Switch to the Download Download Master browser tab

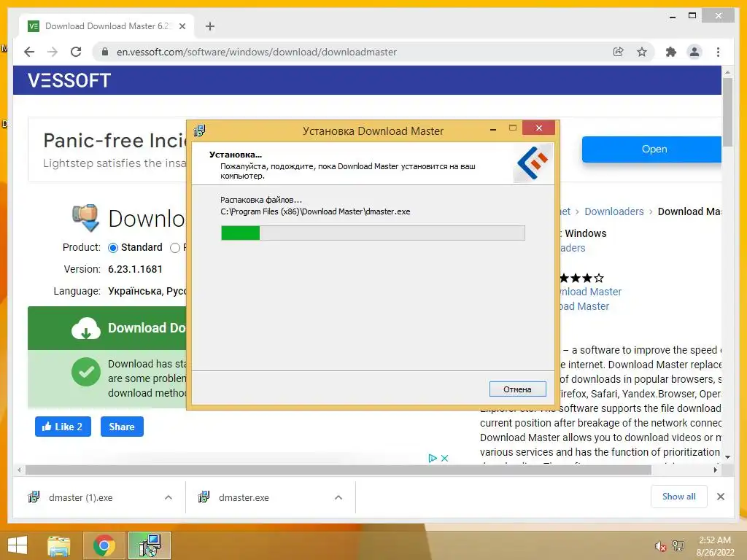(107, 26)
